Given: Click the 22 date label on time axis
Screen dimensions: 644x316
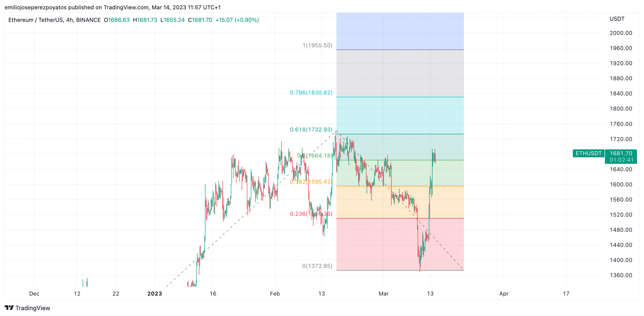Looking at the screenshot, I should point(116,294).
